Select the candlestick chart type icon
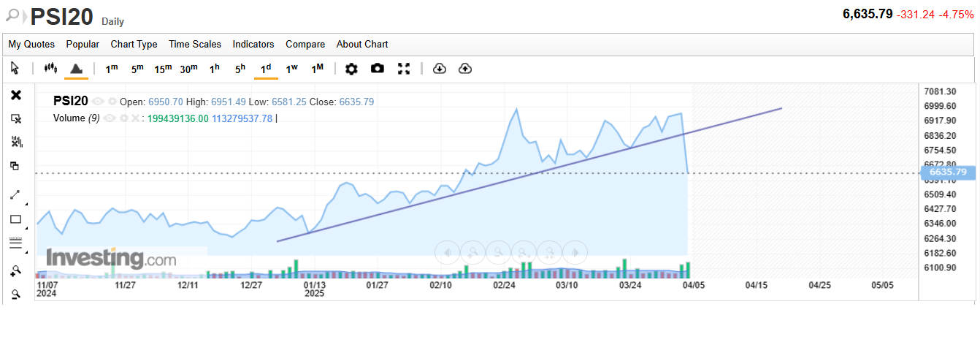Image resolution: width=980 pixels, height=345 pixels. click(x=50, y=68)
